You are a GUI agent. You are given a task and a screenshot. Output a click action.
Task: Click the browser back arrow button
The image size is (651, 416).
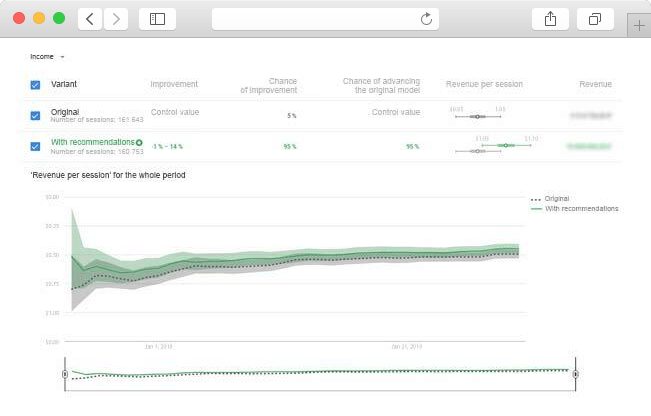[x=90, y=19]
